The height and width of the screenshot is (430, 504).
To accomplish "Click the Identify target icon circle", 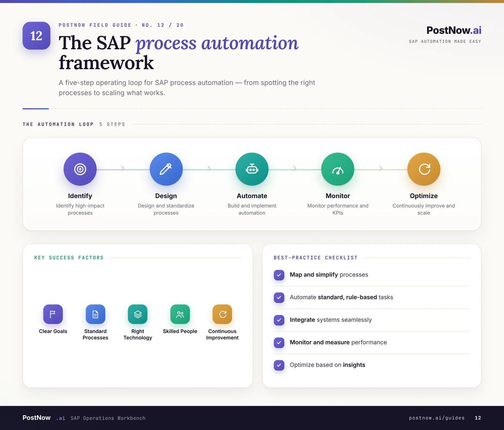I will (80, 169).
